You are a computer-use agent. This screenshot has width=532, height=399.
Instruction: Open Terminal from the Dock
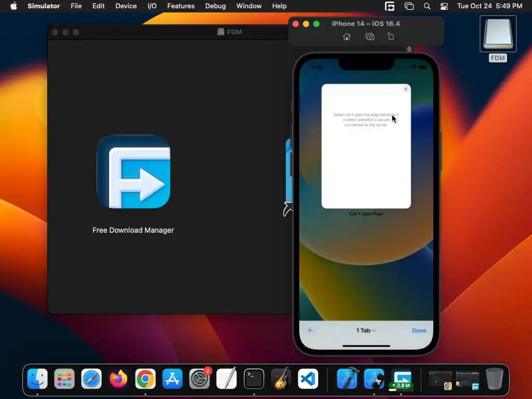click(254, 379)
